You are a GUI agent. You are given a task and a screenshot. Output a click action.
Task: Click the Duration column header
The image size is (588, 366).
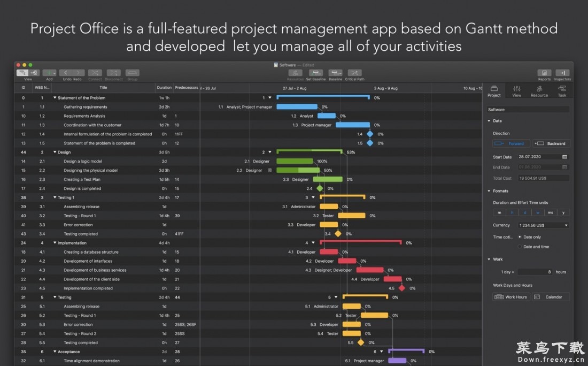click(x=164, y=88)
